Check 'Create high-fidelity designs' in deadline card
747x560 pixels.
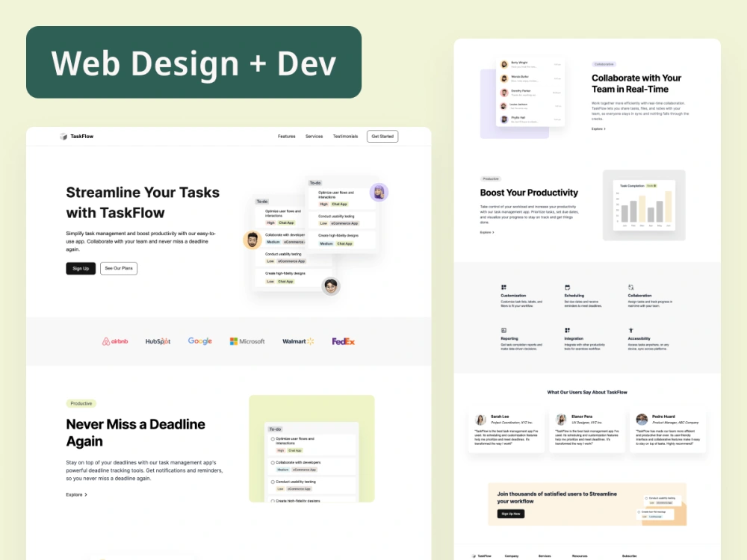273,501
